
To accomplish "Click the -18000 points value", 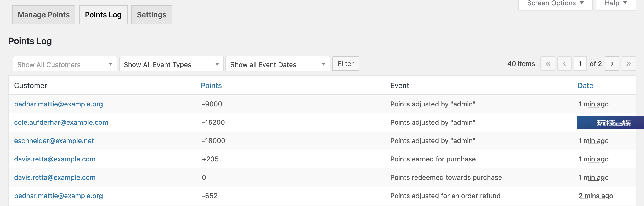I will 213,141.
